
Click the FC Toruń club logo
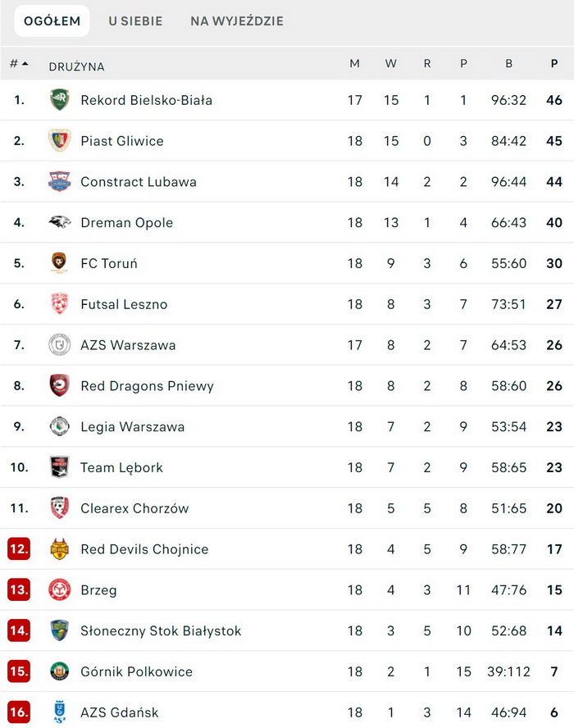tap(59, 263)
